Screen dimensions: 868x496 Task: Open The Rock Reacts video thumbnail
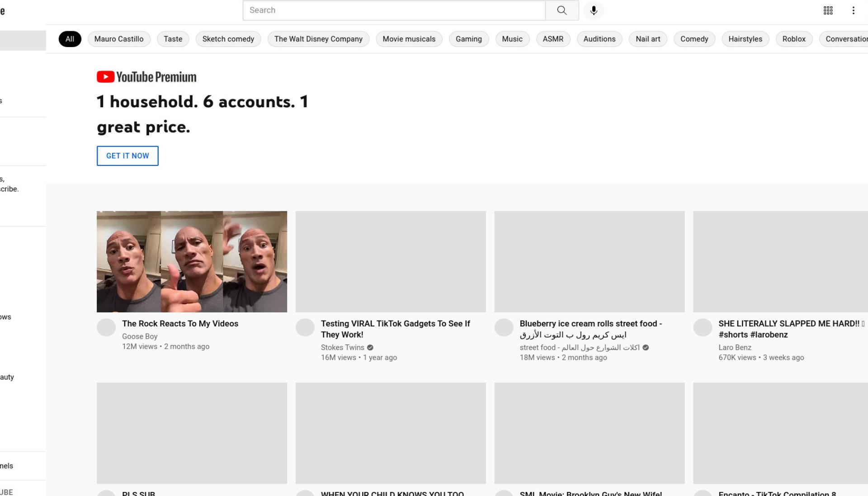(192, 261)
